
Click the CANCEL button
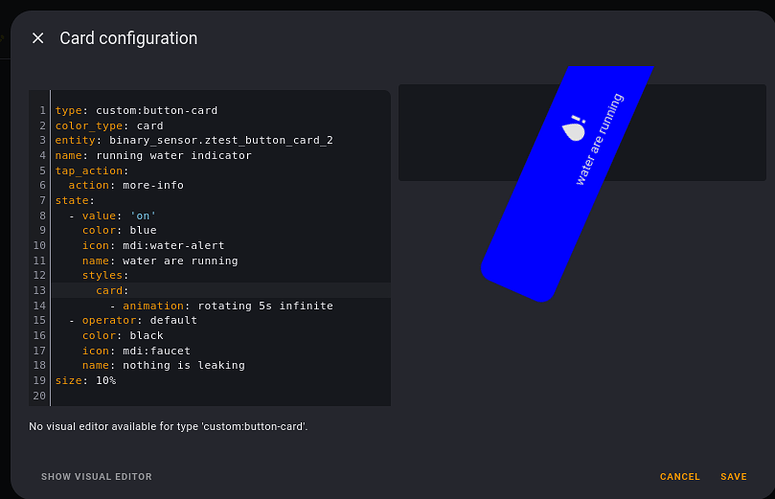(680, 477)
